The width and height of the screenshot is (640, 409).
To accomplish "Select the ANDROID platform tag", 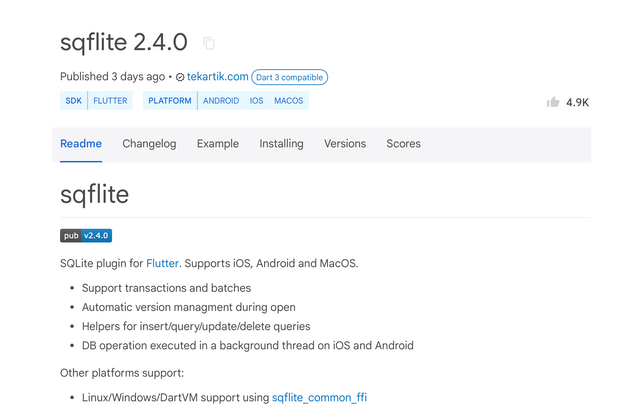I will (x=221, y=101).
